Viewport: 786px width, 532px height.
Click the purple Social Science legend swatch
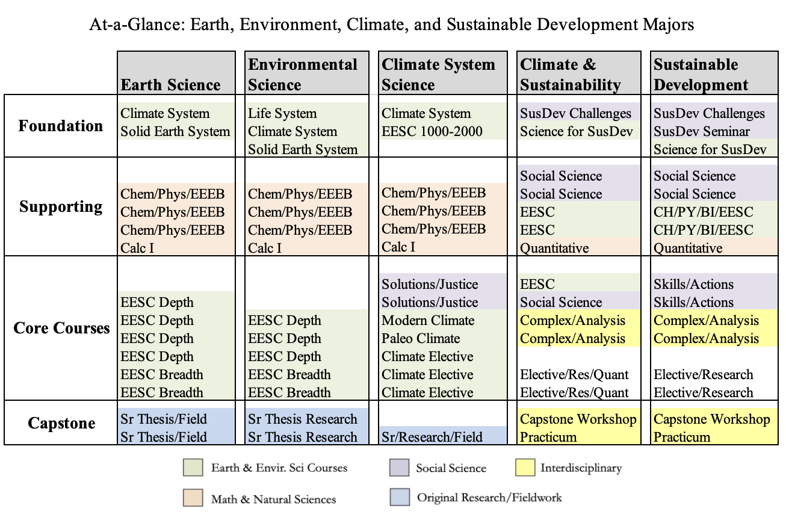coord(399,468)
